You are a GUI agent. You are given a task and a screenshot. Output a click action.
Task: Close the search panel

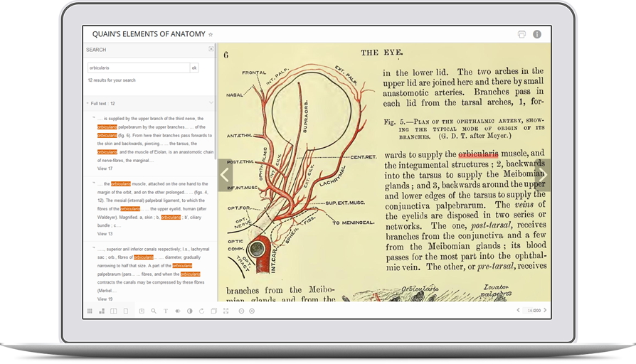[x=211, y=48]
